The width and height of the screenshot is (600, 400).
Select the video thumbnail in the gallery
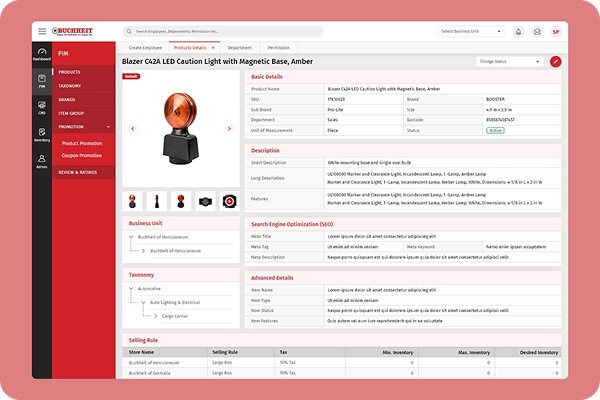[x=231, y=201]
